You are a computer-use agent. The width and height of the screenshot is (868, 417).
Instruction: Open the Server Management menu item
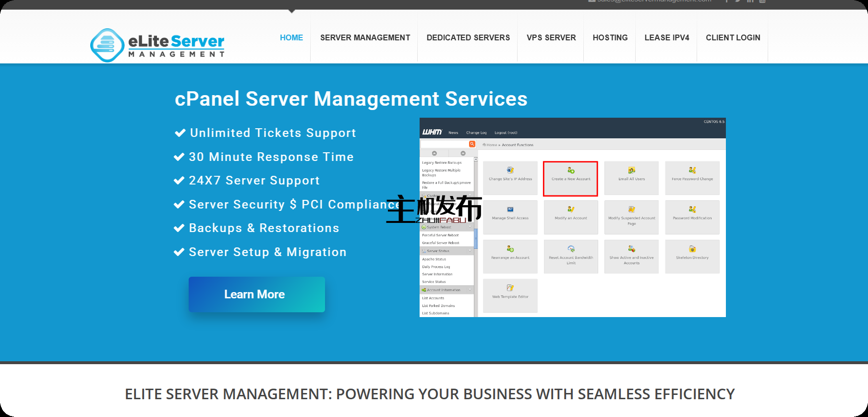(x=365, y=37)
